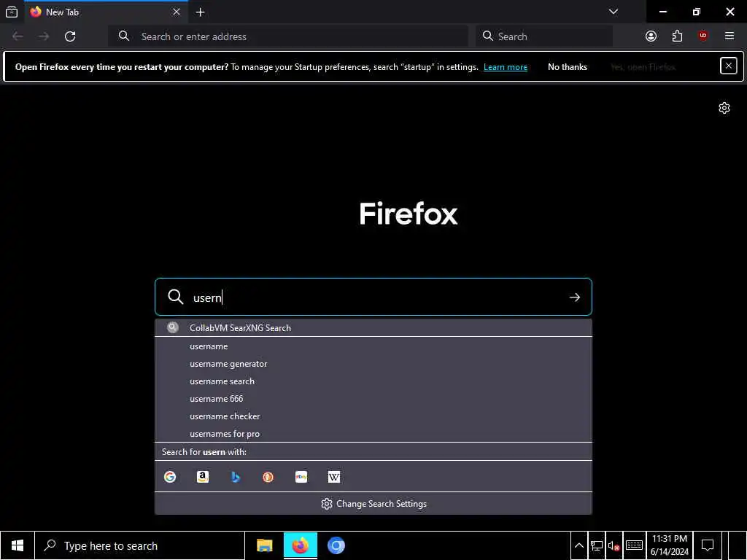Viewport: 747px width, 560px height.
Task: Follow the Learn more link in notification
Action: (506, 67)
